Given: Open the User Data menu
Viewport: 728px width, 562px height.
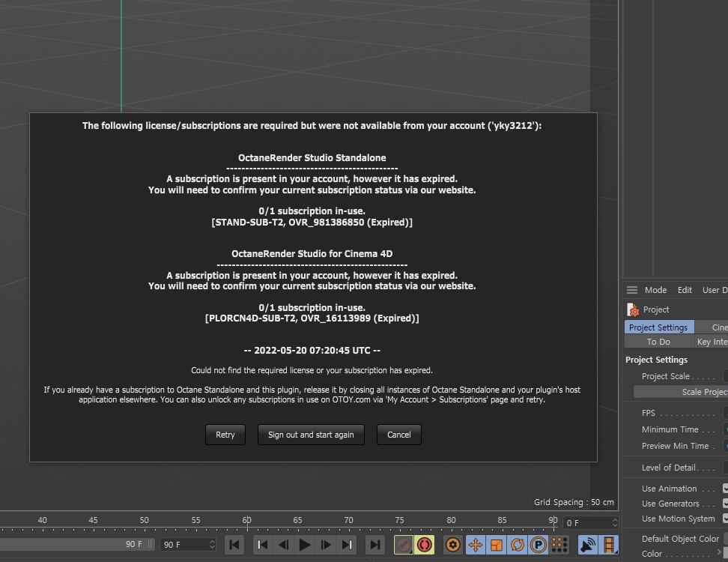Looking at the screenshot, I should [x=715, y=290].
